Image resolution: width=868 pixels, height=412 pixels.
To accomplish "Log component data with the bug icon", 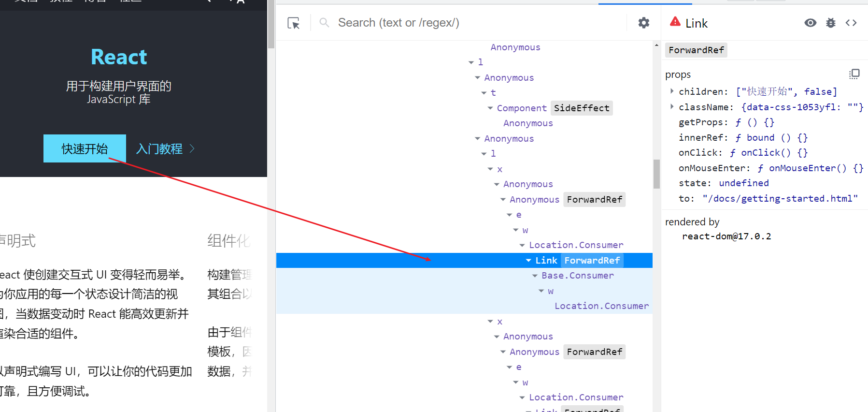I will [831, 23].
